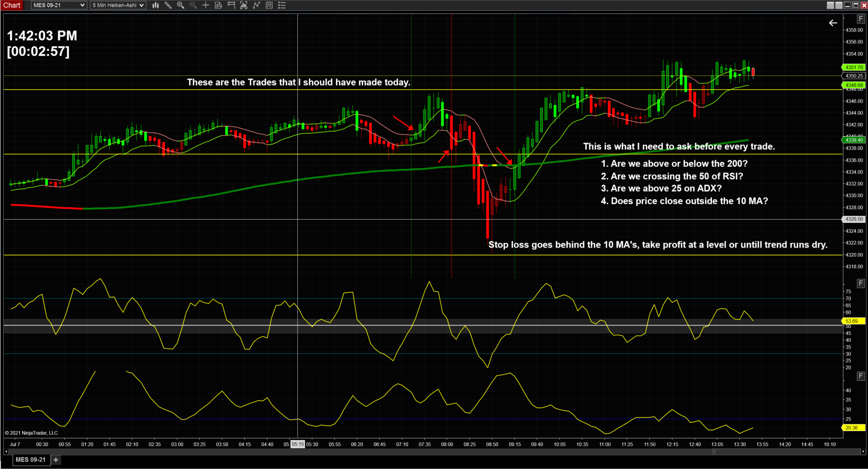Open the Strategies dialog icon
This screenshot has height=469, width=868.
(269, 5)
